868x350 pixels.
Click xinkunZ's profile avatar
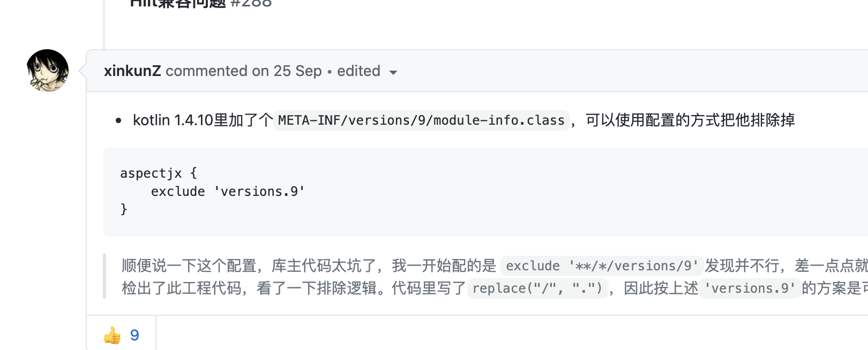[47, 71]
